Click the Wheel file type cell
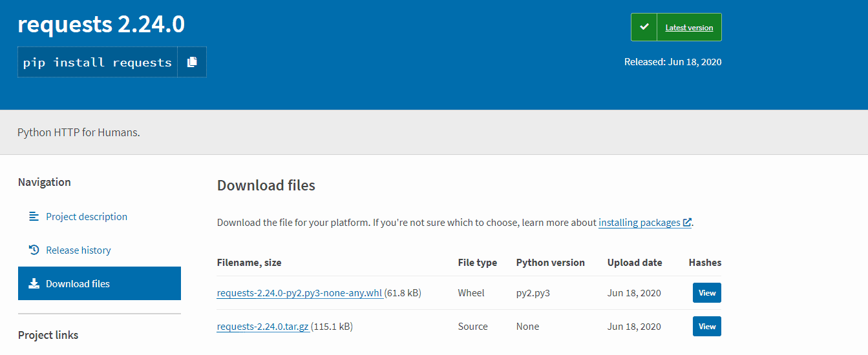 pyautogui.click(x=471, y=293)
